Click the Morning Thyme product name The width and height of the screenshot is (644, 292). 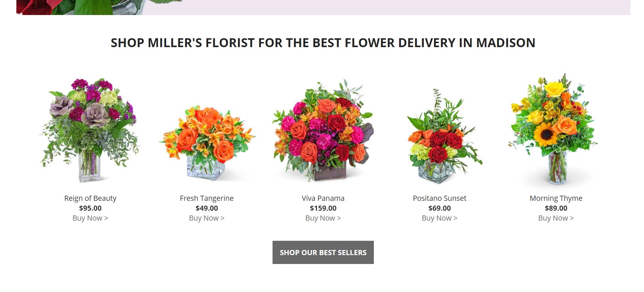click(556, 198)
